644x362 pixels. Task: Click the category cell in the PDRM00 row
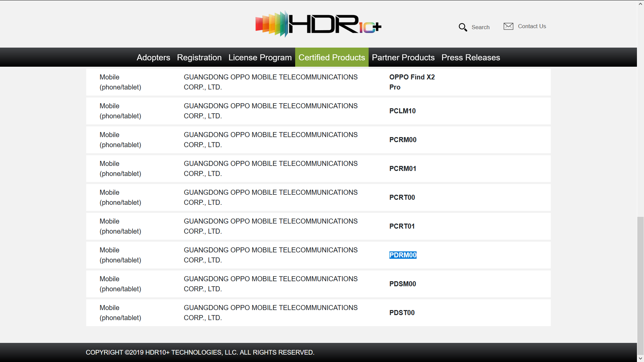point(120,255)
